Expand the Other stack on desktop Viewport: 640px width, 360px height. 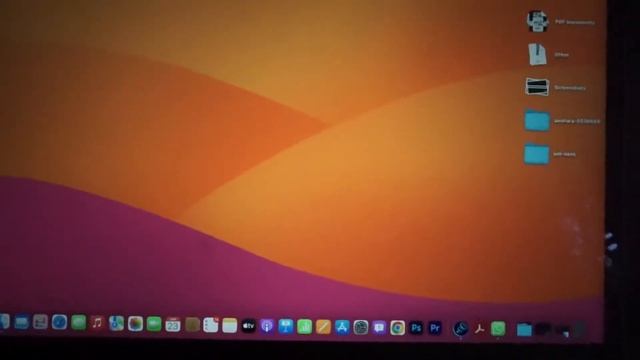point(537,54)
